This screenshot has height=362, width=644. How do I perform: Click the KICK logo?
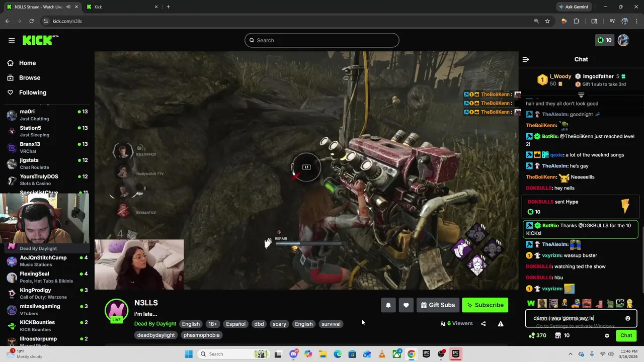(40, 40)
